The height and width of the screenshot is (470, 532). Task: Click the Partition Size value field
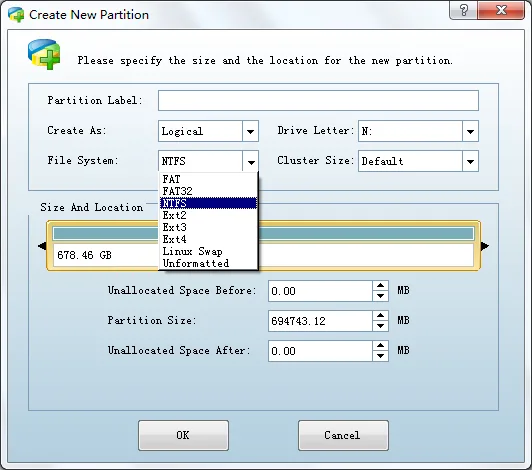tap(320, 321)
